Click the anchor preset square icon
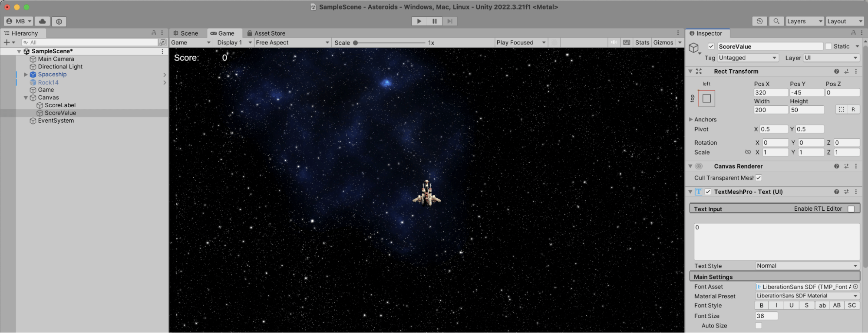This screenshot has width=868, height=333. tap(706, 98)
